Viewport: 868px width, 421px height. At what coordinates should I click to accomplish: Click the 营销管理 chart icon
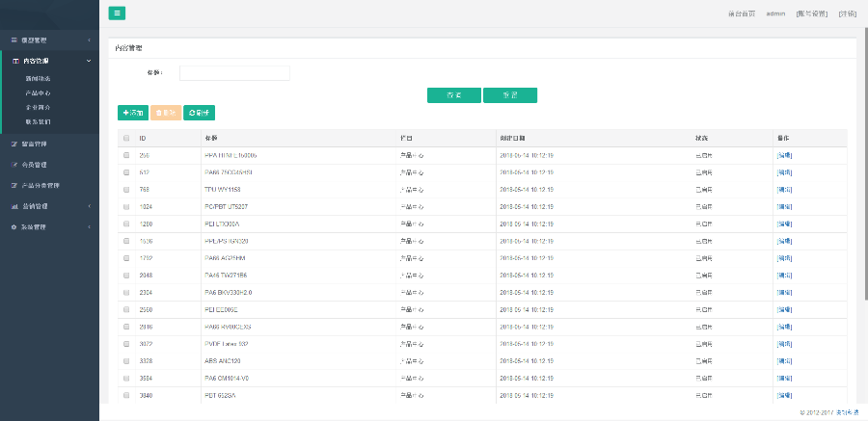(x=14, y=206)
